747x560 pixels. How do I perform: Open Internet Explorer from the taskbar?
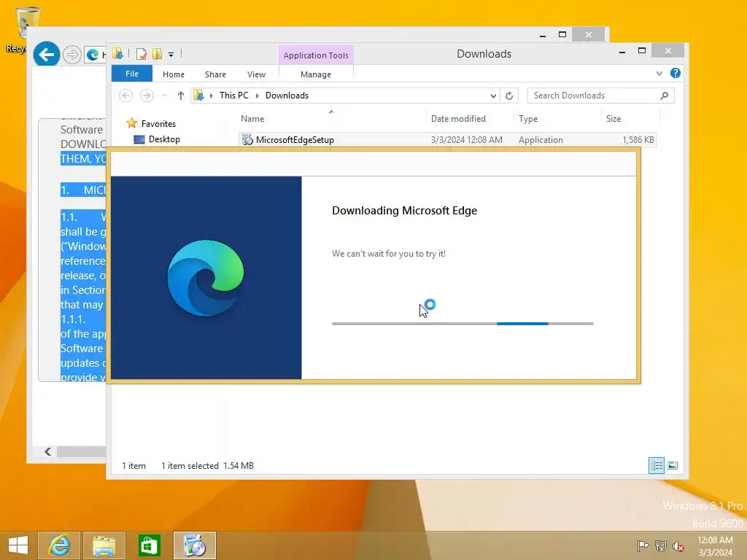coord(59,545)
